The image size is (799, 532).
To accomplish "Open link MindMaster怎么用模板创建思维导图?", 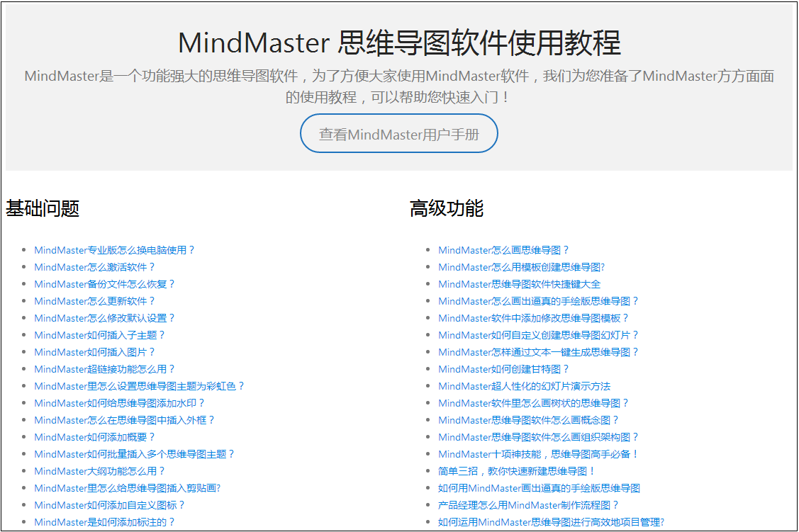I will 522,267.
